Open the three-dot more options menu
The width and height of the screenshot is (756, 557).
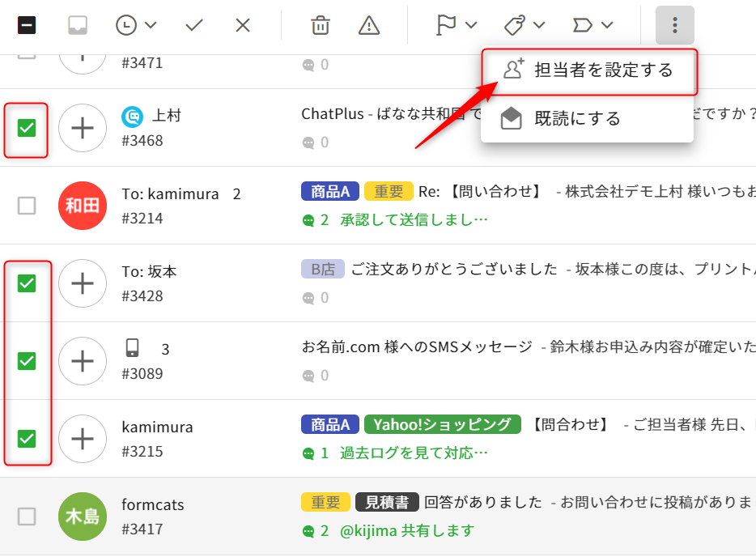pos(674,25)
